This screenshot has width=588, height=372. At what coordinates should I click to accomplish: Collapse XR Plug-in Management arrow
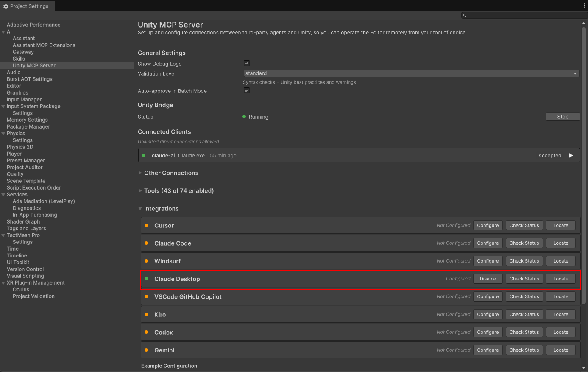click(3, 283)
